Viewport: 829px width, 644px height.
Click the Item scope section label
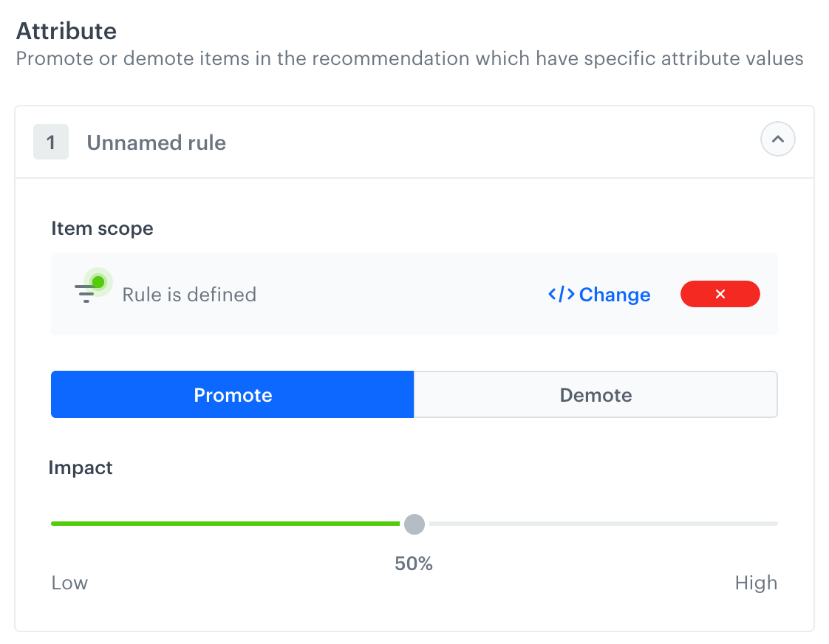coord(103,228)
